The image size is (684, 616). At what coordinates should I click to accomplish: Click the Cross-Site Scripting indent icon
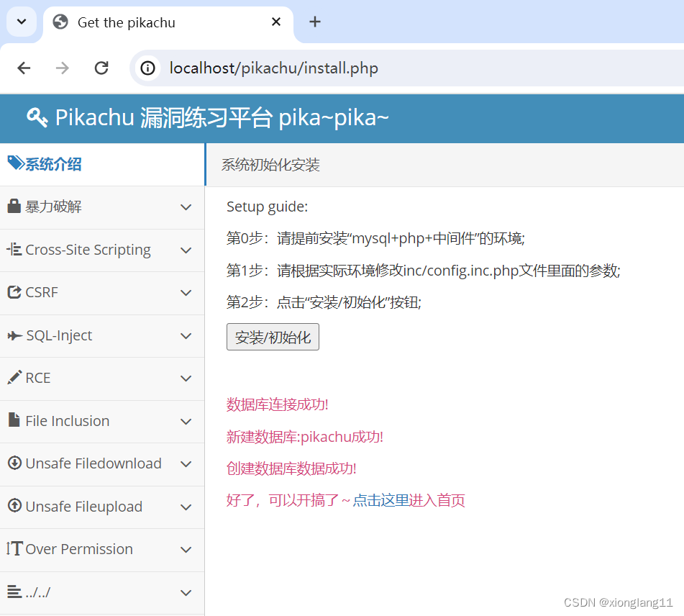pyautogui.click(x=14, y=249)
